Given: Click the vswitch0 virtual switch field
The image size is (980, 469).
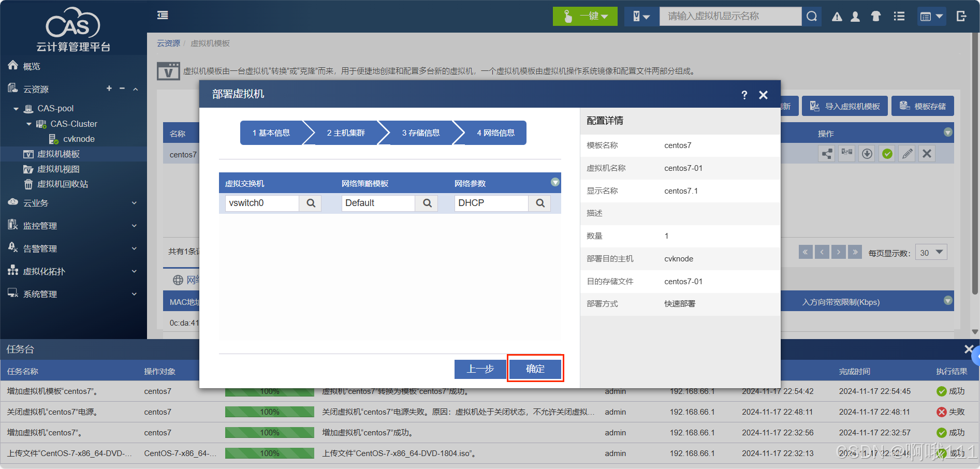Looking at the screenshot, I should tap(262, 203).
